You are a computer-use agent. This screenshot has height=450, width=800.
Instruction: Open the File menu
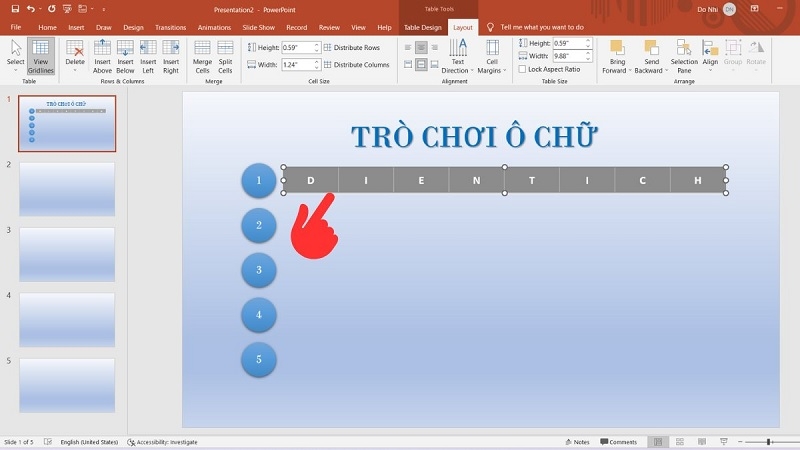(x=16, y=27)
